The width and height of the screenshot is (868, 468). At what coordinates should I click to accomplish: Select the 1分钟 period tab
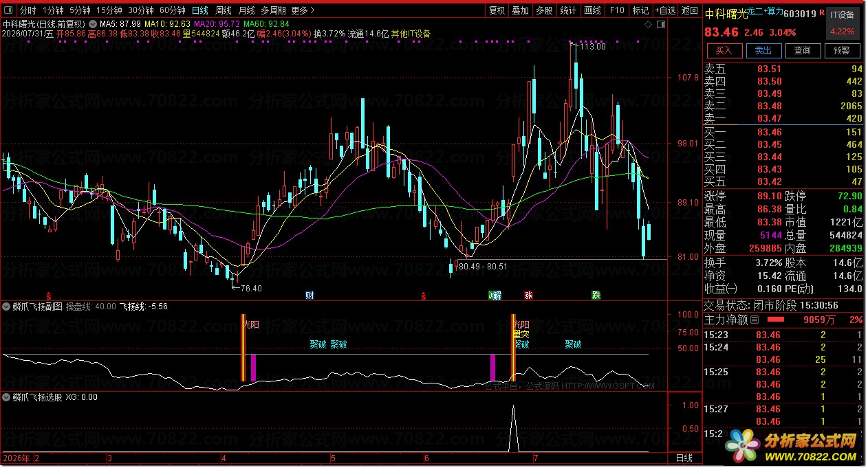(x=52, y=10)
